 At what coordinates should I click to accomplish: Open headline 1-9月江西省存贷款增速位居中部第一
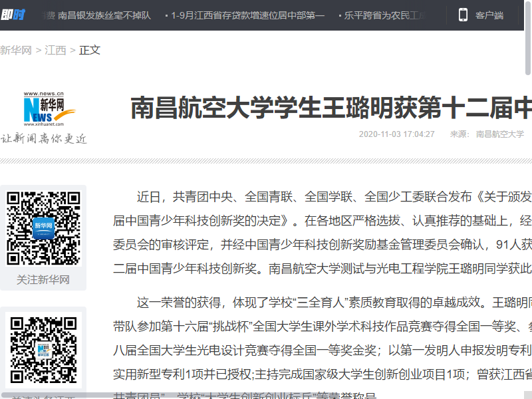pos(247,15)
